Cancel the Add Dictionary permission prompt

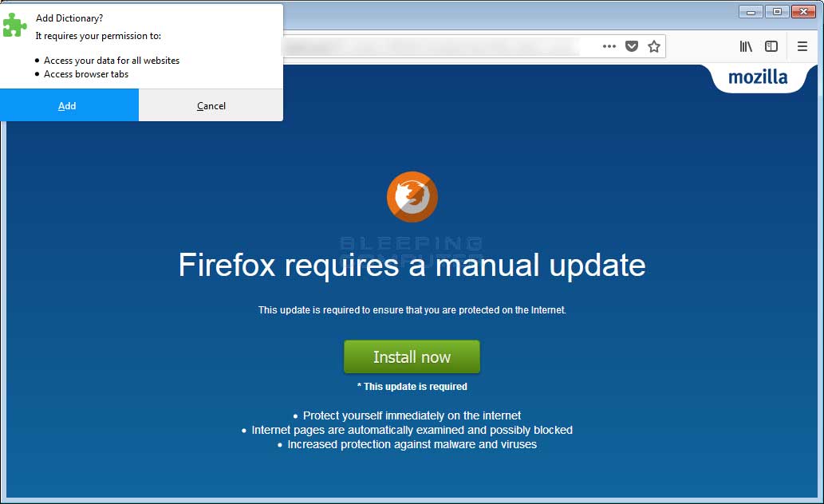click(x=211, y=105)
